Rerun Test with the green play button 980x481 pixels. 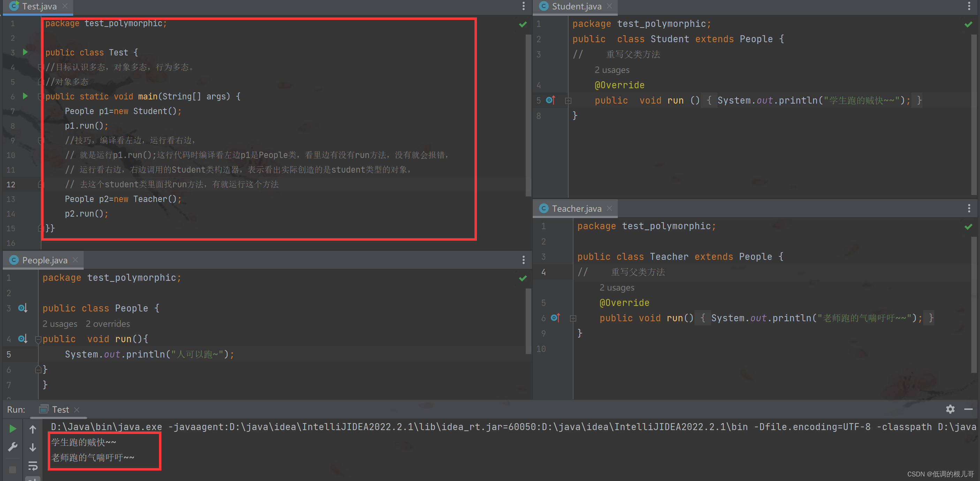[x=13, y=429]
